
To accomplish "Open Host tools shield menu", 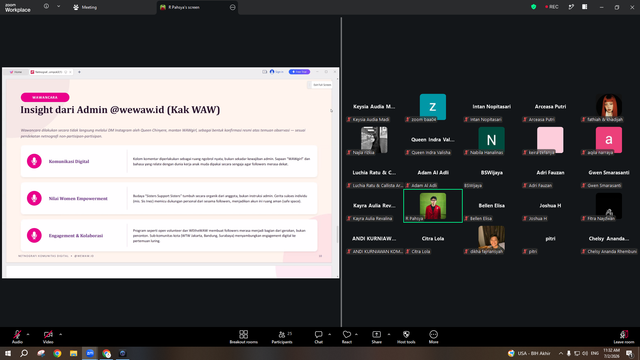I will pyautogui.click(x=406, y=337).
